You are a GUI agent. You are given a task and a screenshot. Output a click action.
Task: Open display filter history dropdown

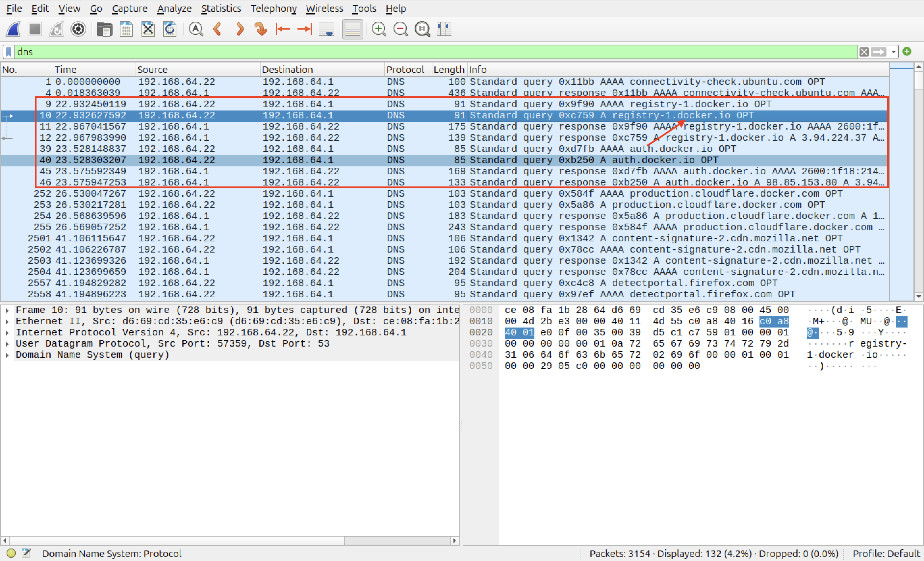894,52
